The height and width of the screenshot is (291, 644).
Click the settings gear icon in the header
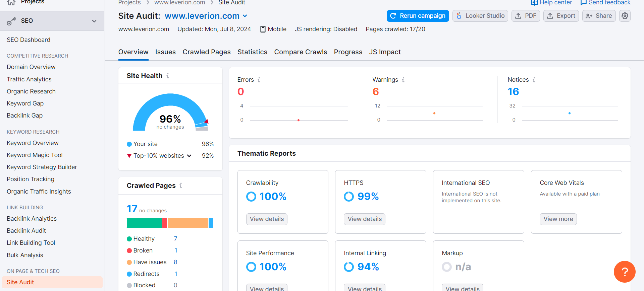tap(625, 16)
